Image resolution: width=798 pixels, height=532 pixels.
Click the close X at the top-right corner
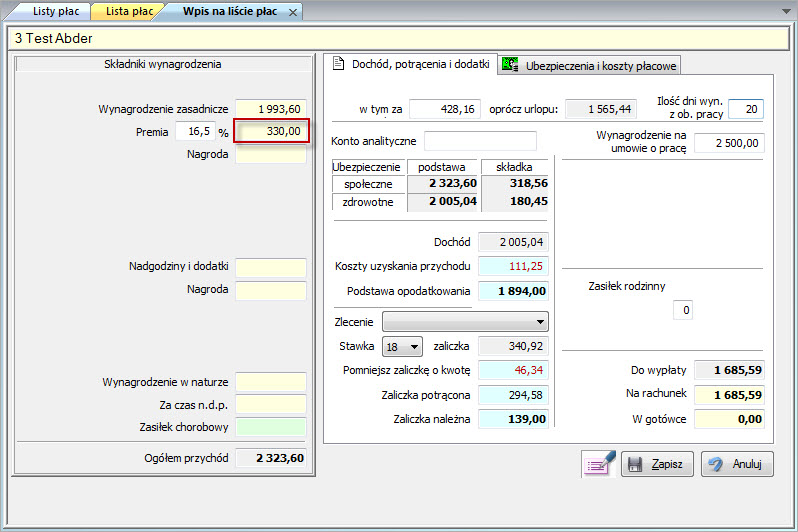(784, 11)
